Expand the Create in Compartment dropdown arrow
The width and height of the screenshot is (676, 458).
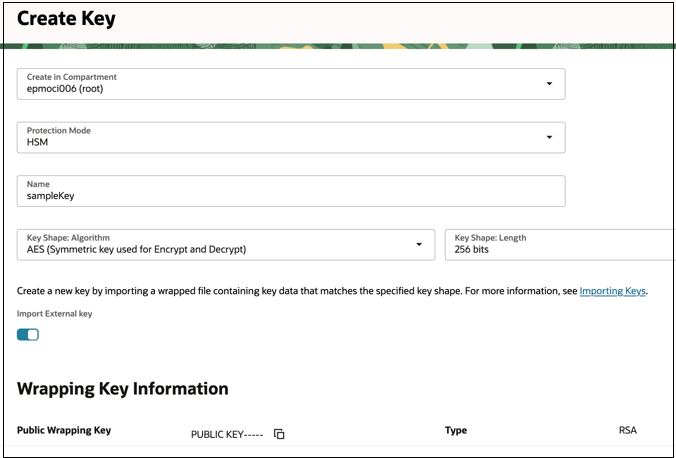click(x=549, y=84)
